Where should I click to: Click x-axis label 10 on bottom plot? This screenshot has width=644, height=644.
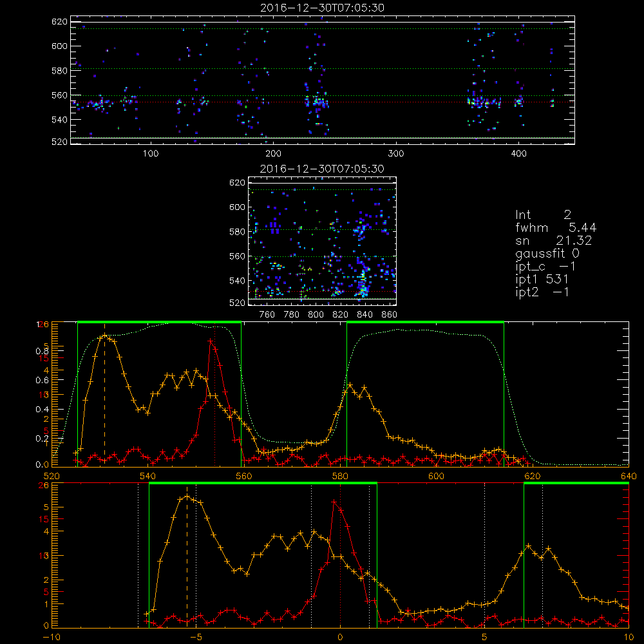pyautogui.click(x=629, y=638)
